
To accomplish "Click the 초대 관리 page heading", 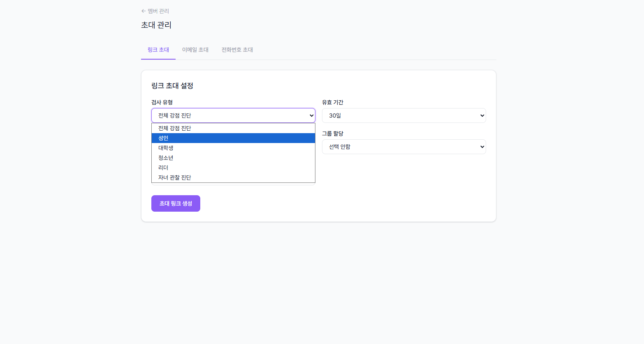I will point(156,25).
